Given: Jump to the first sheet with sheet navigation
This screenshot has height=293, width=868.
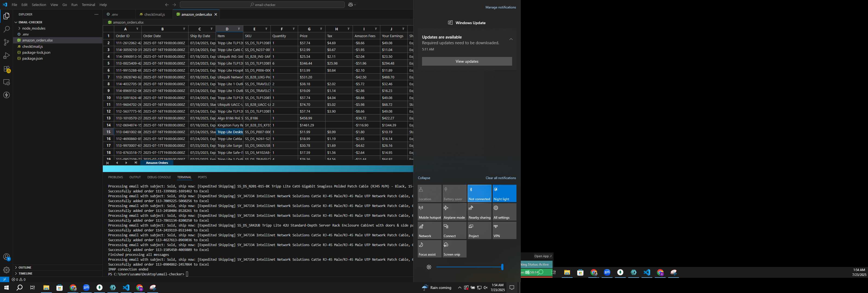Looking at the screenshot, I should [107, 163].
